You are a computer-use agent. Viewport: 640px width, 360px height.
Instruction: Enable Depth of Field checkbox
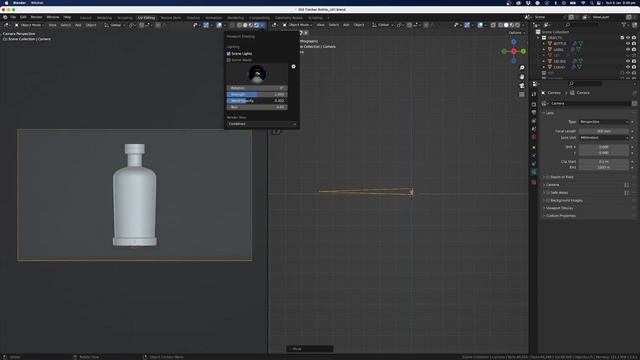coord(548,177)
